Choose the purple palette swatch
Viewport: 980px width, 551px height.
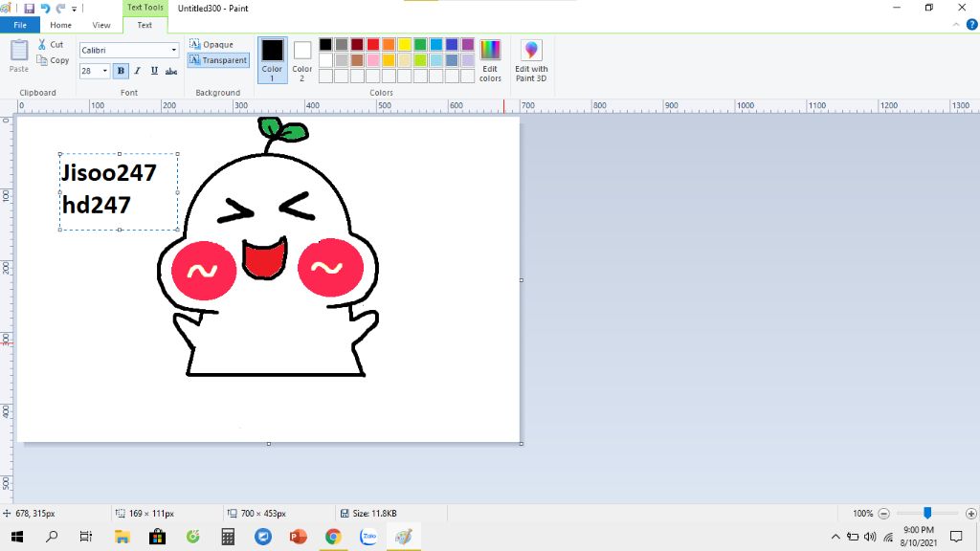pyautogui.click(x=467, y=44)
